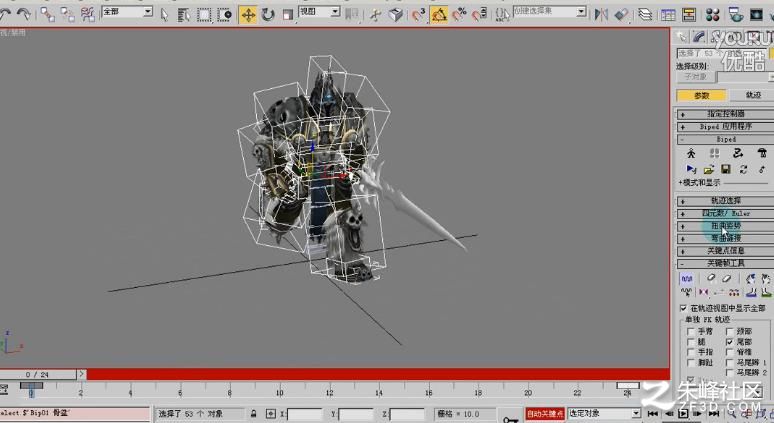Open the Layer Manager

click(x=645, y=15)
